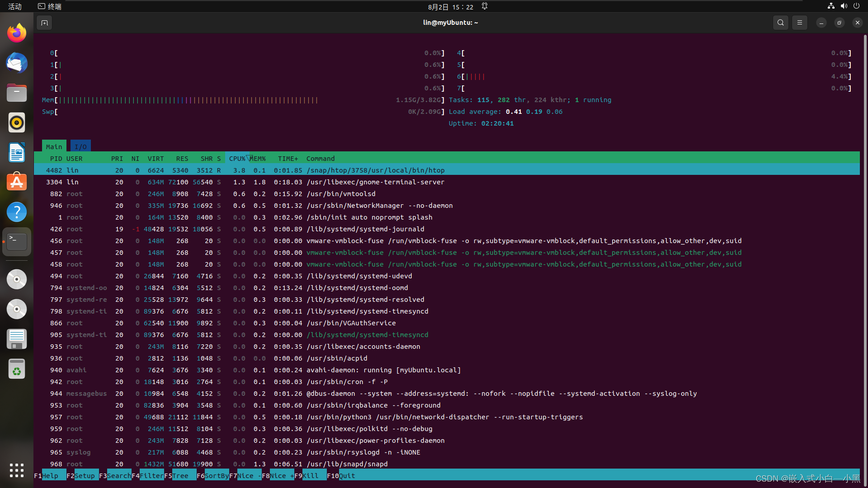Open the notification bell icon
Screen dimensions: 868x488
coord(485,6)
